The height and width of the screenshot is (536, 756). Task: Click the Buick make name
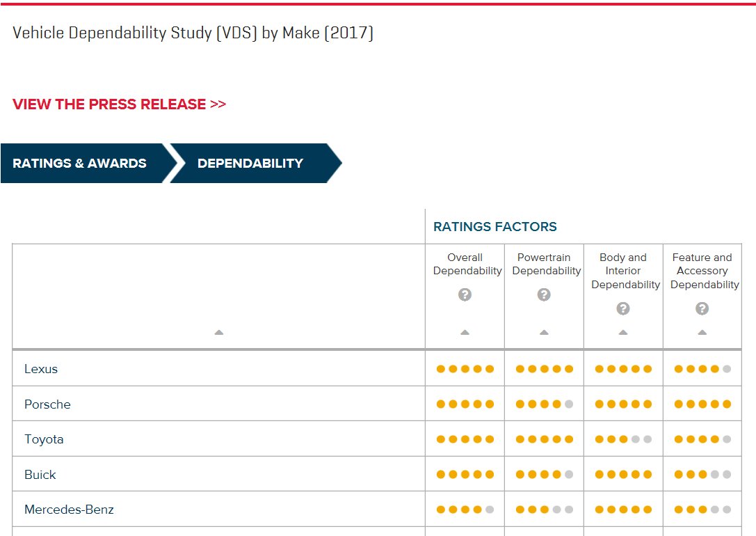tap(40, 475)
